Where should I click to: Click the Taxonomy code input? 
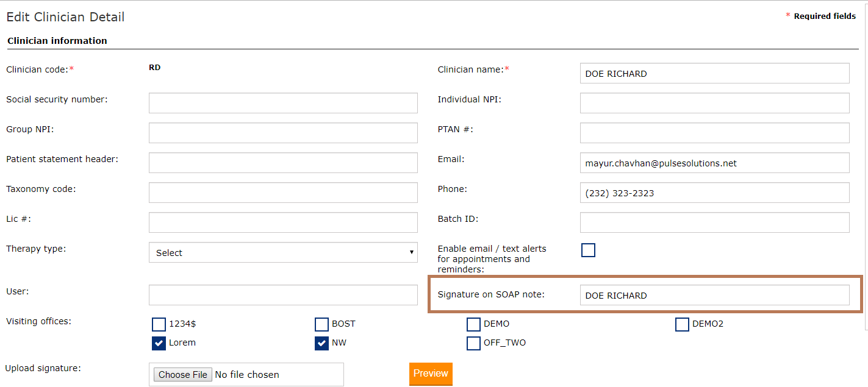283,193
